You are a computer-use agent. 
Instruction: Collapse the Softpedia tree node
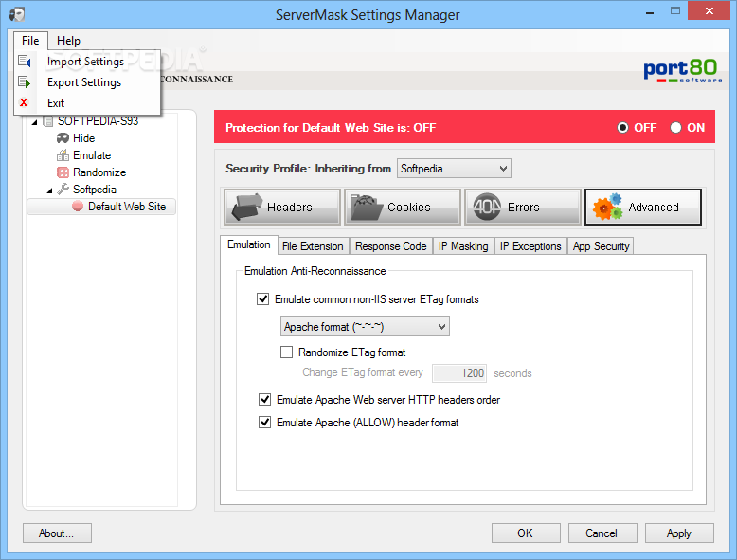coord(50,190)
